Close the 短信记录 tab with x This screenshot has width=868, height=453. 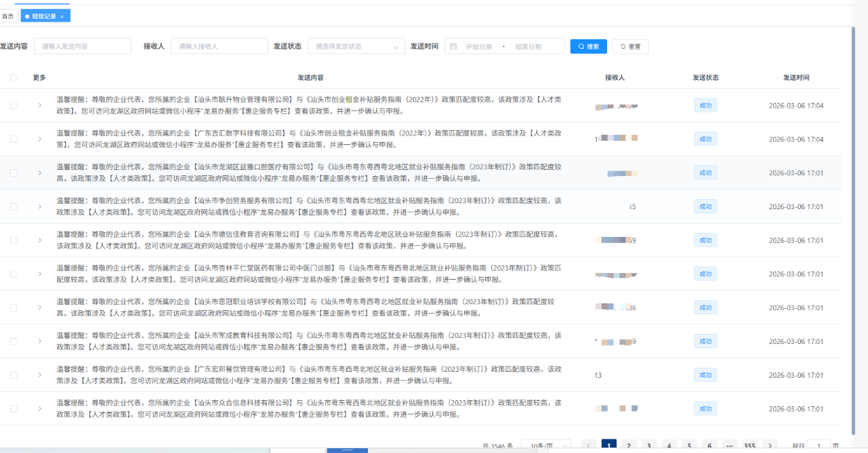point(62,16)
